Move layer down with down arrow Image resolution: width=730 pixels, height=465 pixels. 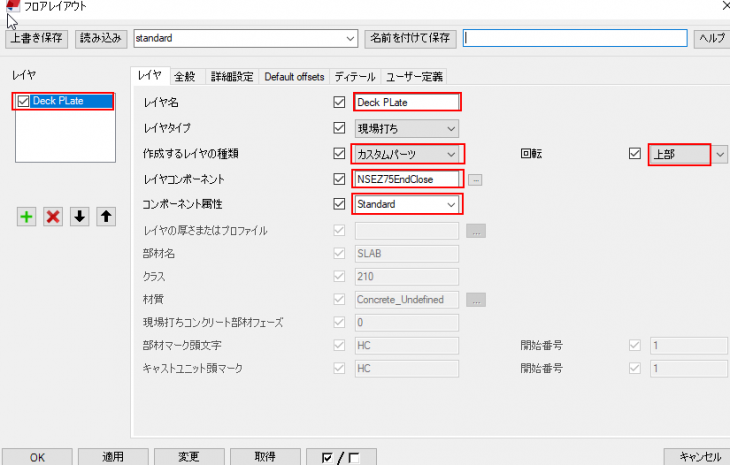(80, 216)
